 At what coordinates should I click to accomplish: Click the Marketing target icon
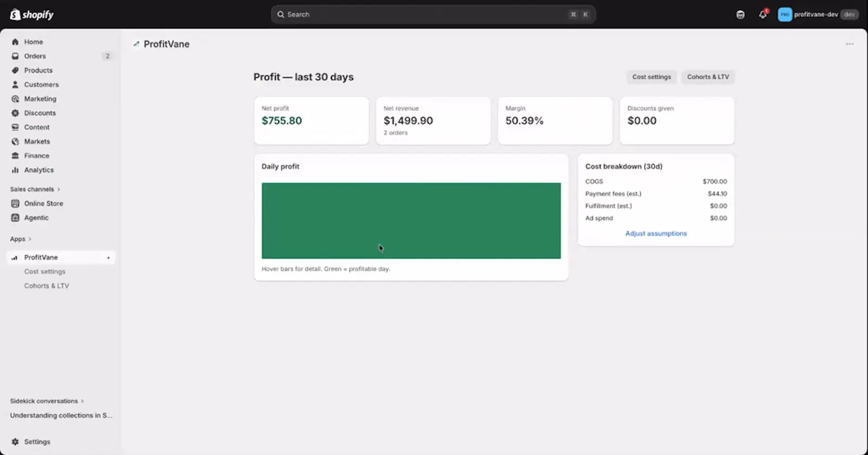click(15, 99)
